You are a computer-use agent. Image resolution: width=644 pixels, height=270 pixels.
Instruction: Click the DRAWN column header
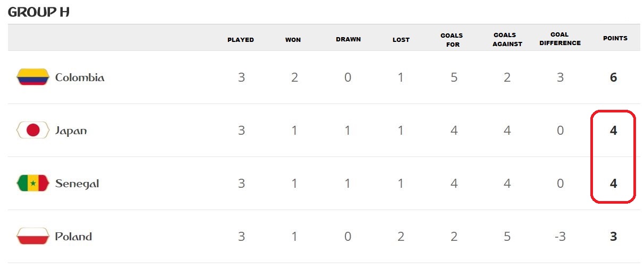tap(348, 39)
